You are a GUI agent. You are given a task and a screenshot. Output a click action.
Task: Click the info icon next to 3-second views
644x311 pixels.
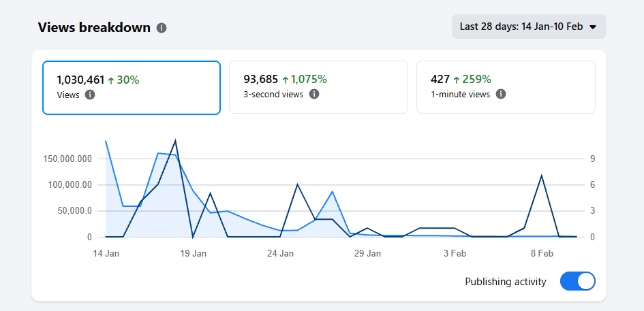[314, 95]
